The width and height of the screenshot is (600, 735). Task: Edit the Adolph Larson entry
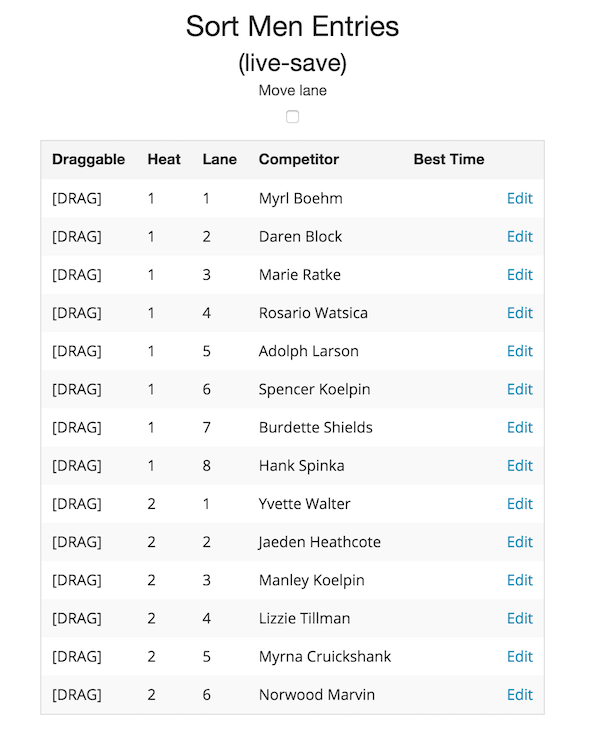point(519,351)
